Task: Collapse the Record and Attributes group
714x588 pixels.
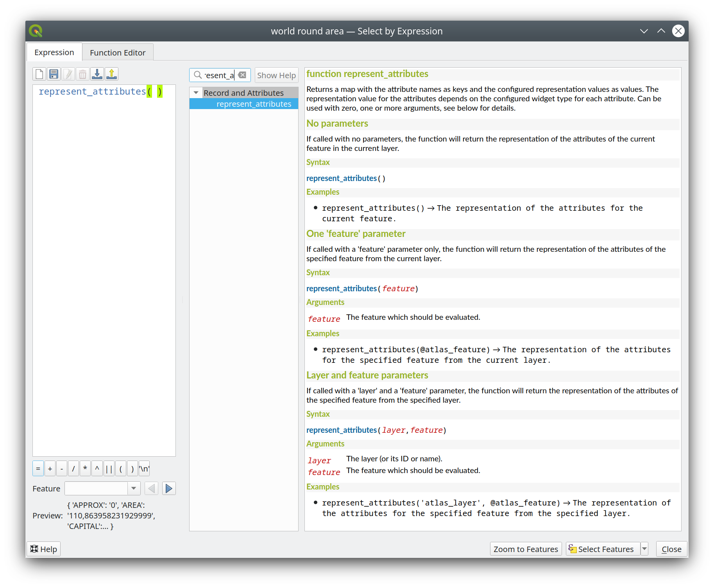Action: point(196,93)
